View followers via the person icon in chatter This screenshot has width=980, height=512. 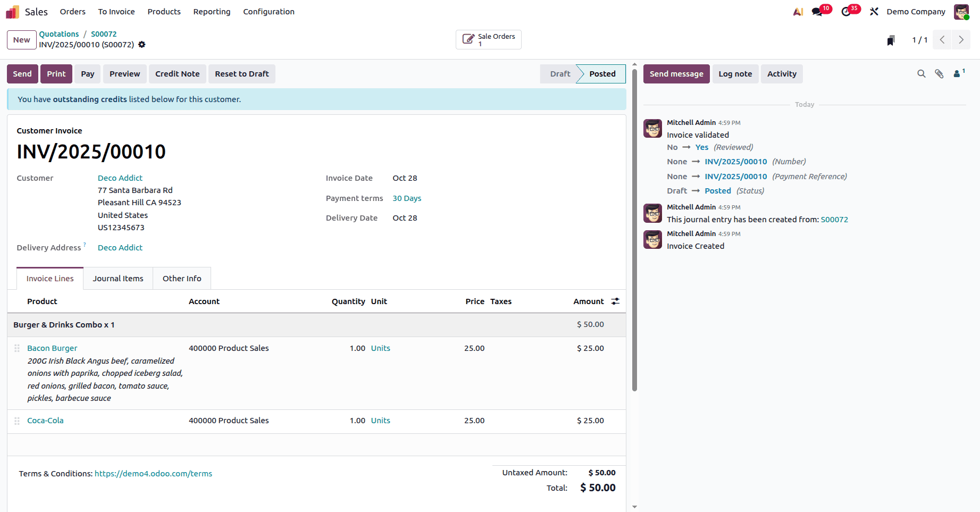point(957,74)
